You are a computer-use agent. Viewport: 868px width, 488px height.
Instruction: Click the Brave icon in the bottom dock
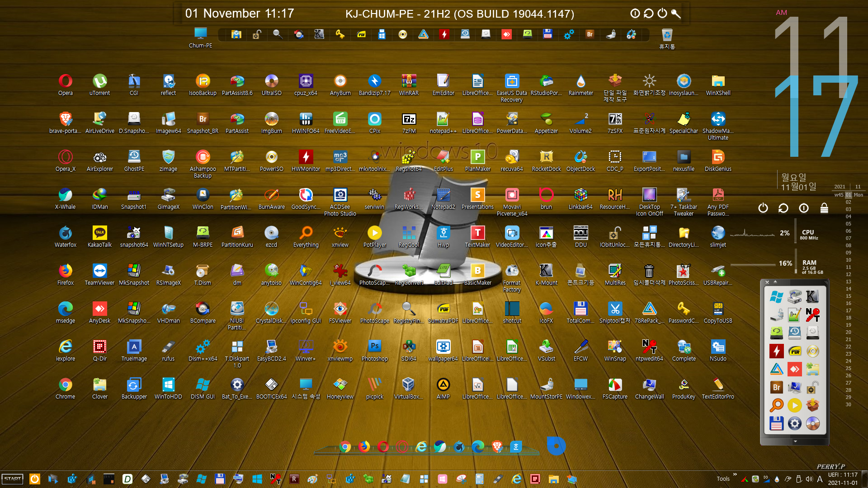click(497, 447)
